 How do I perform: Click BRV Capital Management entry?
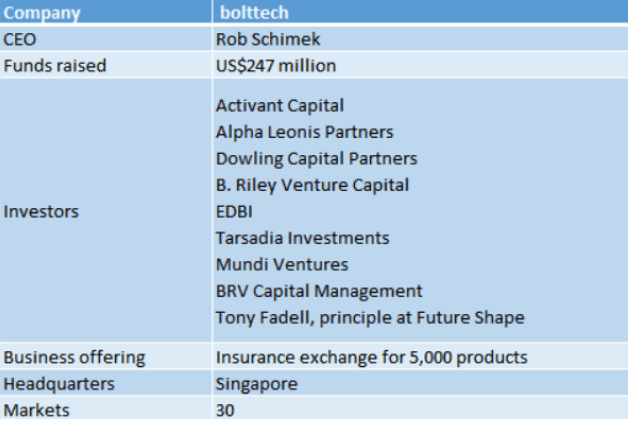tap(319, 291)
